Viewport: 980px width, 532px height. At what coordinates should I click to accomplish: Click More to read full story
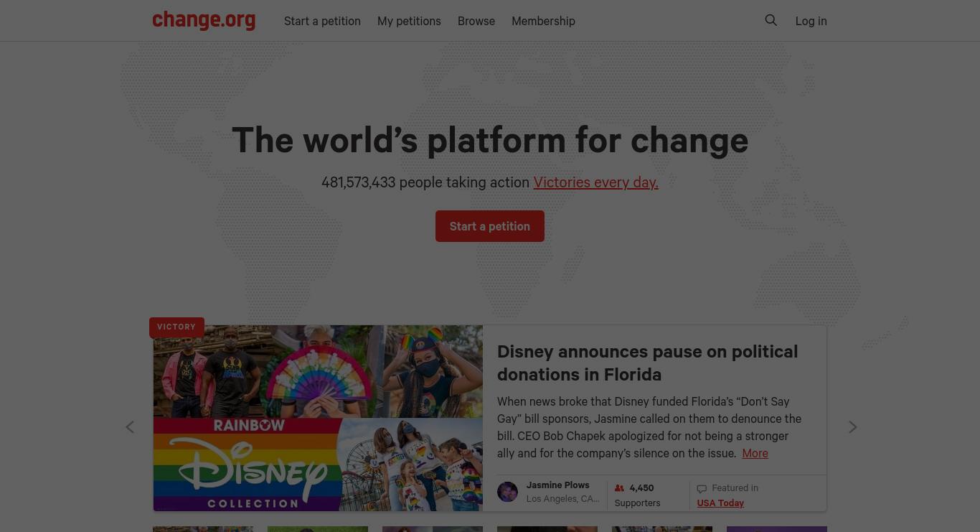(x=755, y=453)
